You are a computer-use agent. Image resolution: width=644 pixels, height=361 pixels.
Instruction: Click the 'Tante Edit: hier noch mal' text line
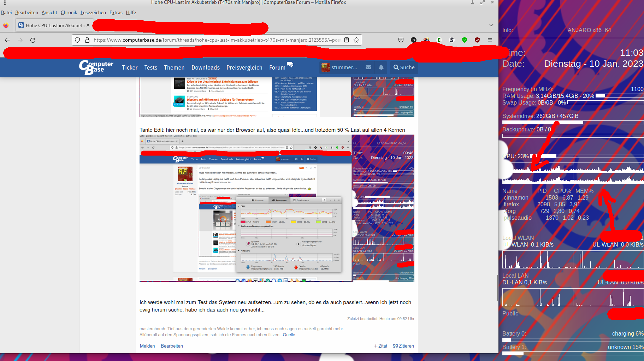tap(272, 130)
